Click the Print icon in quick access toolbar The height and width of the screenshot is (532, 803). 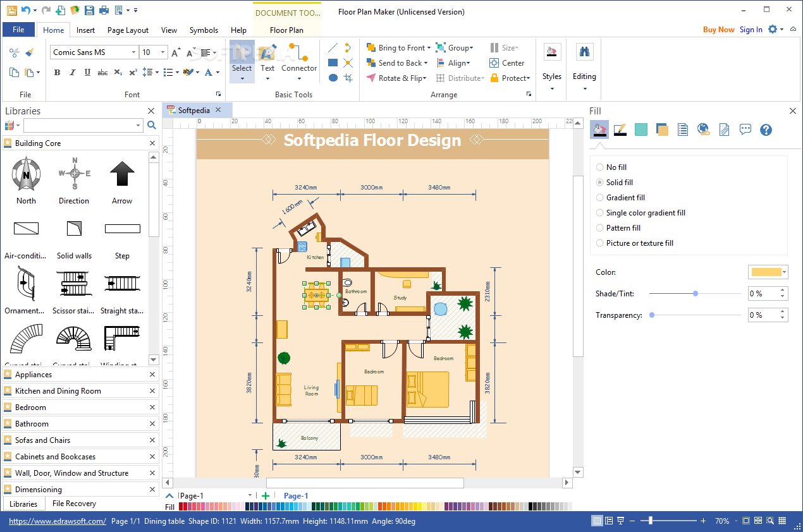[x=104, y=10]
